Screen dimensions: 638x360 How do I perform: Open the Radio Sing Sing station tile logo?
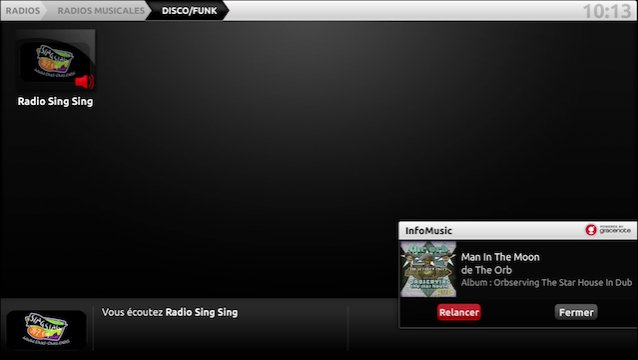56,60
